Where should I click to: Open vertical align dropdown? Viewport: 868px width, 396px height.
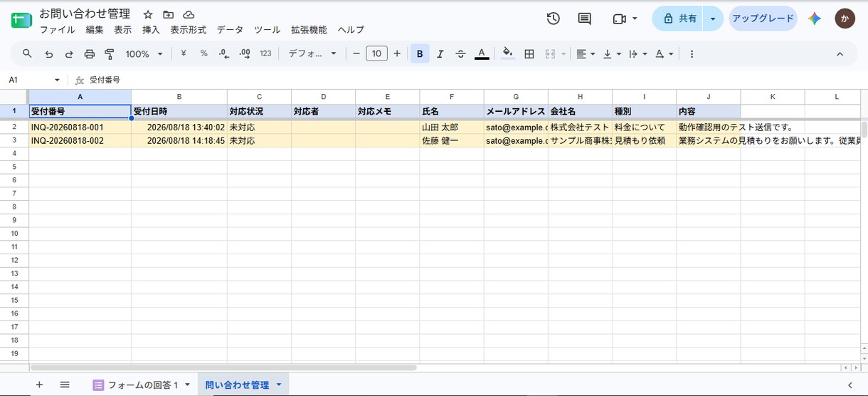point(612,53)
